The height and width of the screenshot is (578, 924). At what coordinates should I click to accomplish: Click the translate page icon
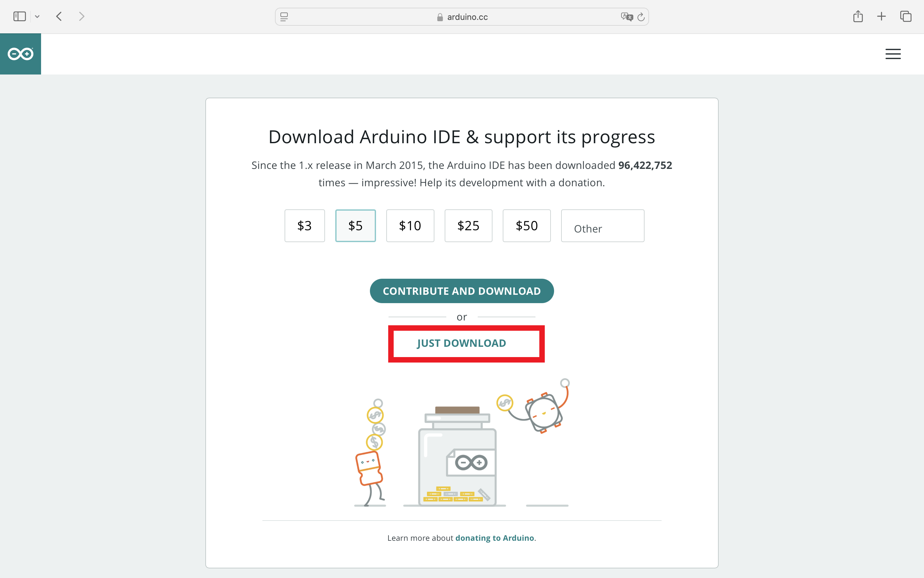click(x=627, y=17)
